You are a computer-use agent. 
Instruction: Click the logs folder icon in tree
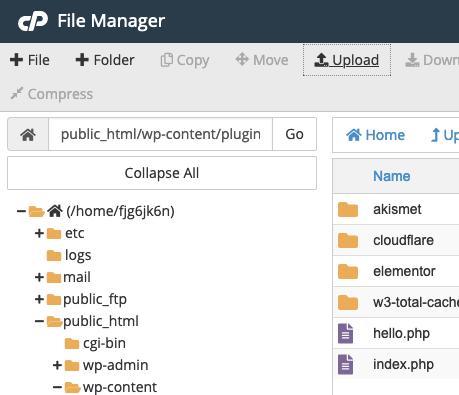(54, 256)
